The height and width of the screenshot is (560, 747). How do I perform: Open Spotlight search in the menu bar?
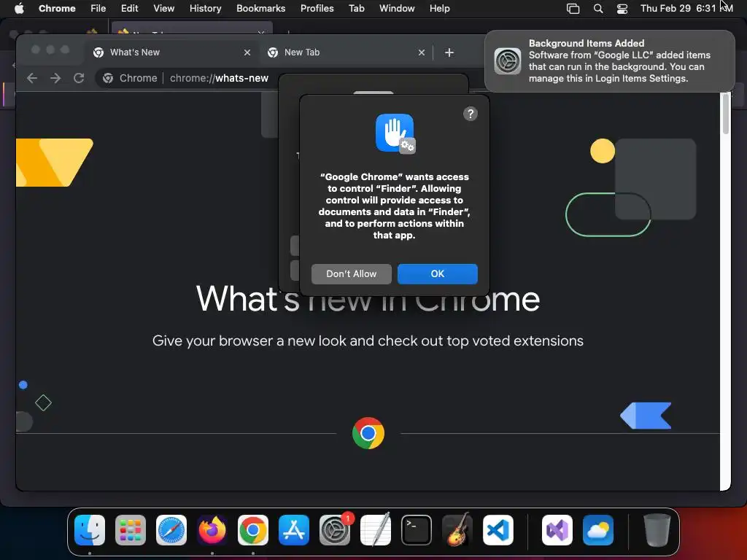(598, 9)
